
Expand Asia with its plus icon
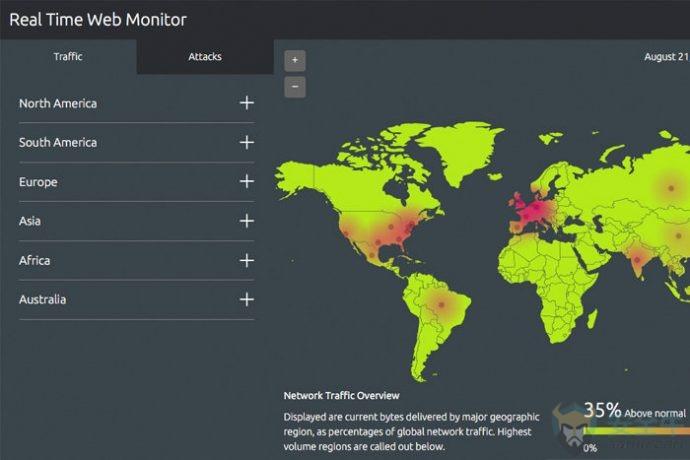[246, 221]
